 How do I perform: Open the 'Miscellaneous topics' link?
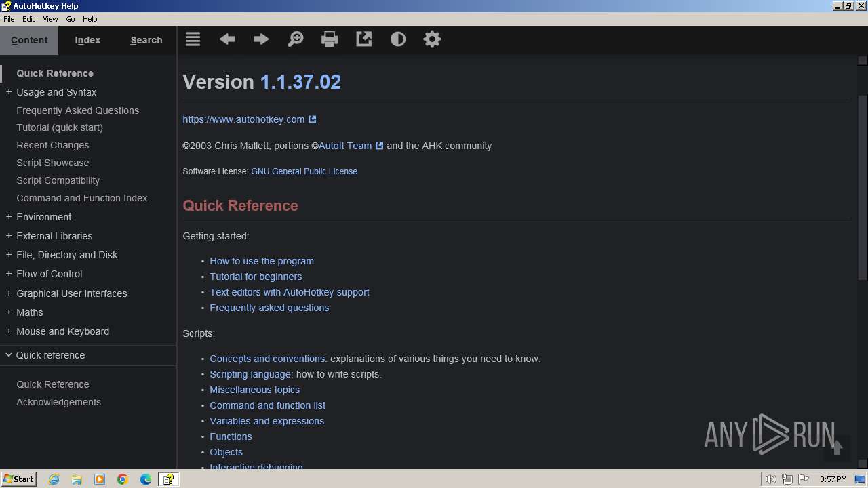tap(254, 390)
